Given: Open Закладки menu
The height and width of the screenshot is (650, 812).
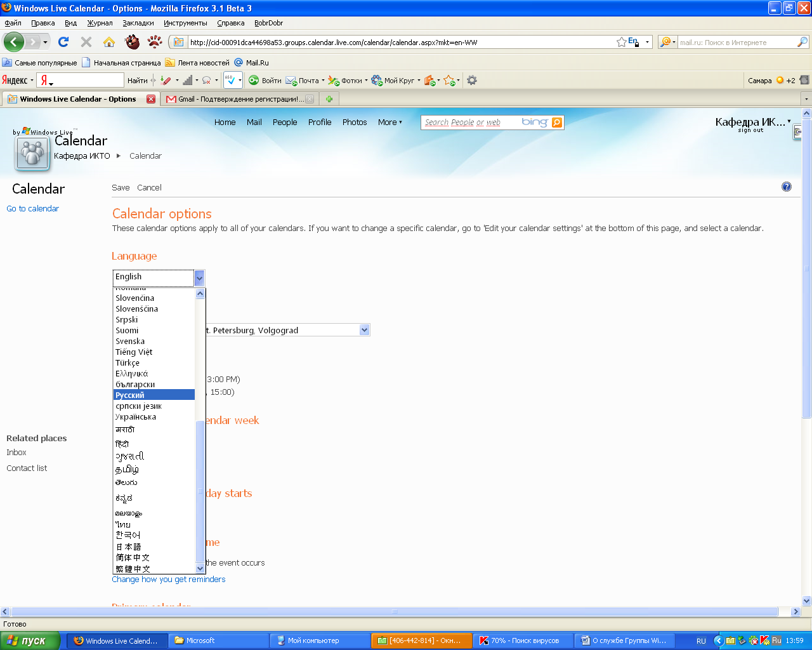Looking at the screenshot, I should pyautogui.click(x=138, y=23).
